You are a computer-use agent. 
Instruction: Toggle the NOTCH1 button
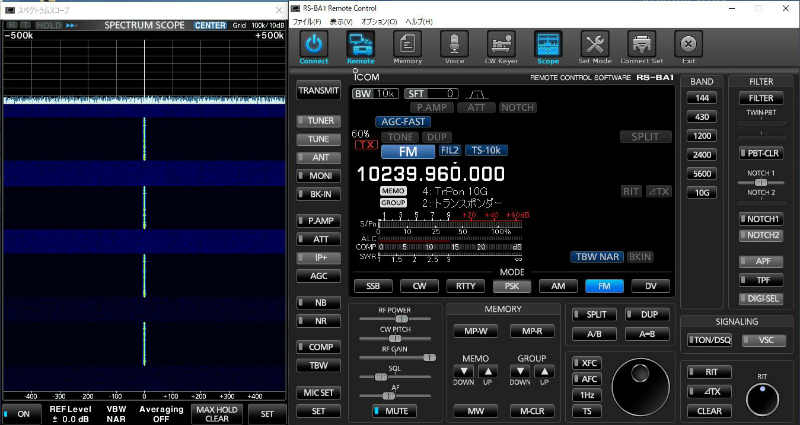(x=761, y=219)
